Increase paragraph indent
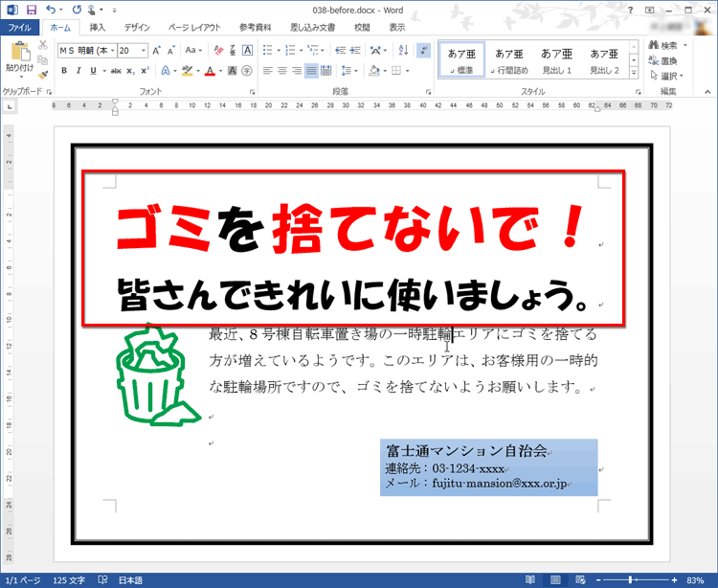The image size is (718, 588). pyautogui.click(x=355, y=51)
